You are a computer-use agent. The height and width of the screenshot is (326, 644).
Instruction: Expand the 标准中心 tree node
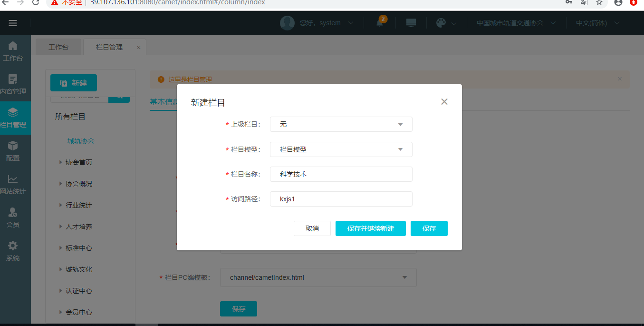tap(61, 248)
